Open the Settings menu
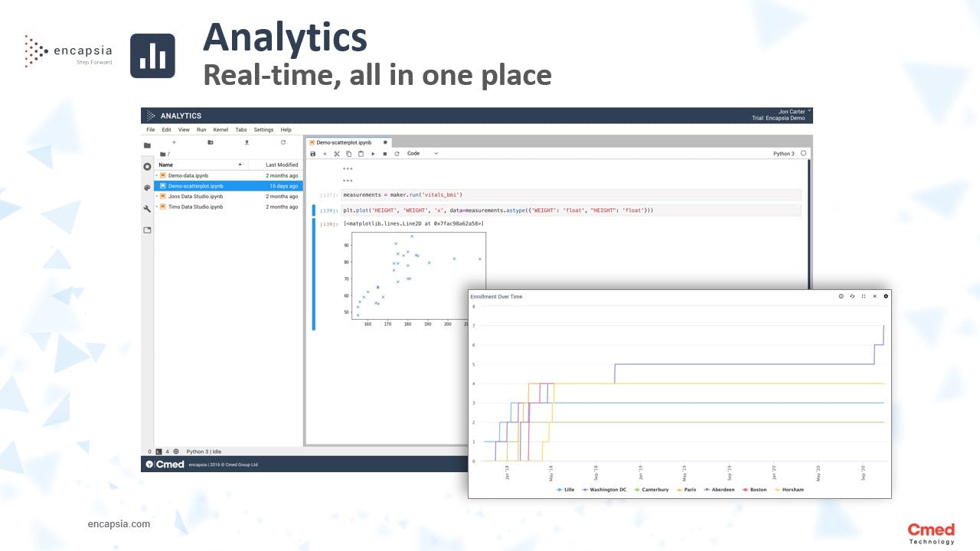This screenshot has width=980, height=551. click(263, 130)
